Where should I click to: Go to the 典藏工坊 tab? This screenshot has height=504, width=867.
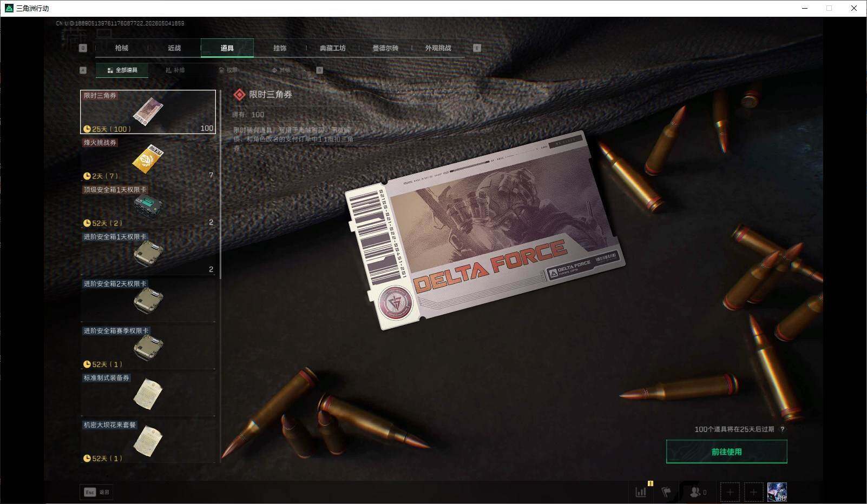pyautogui.click(x=332, y=48)
